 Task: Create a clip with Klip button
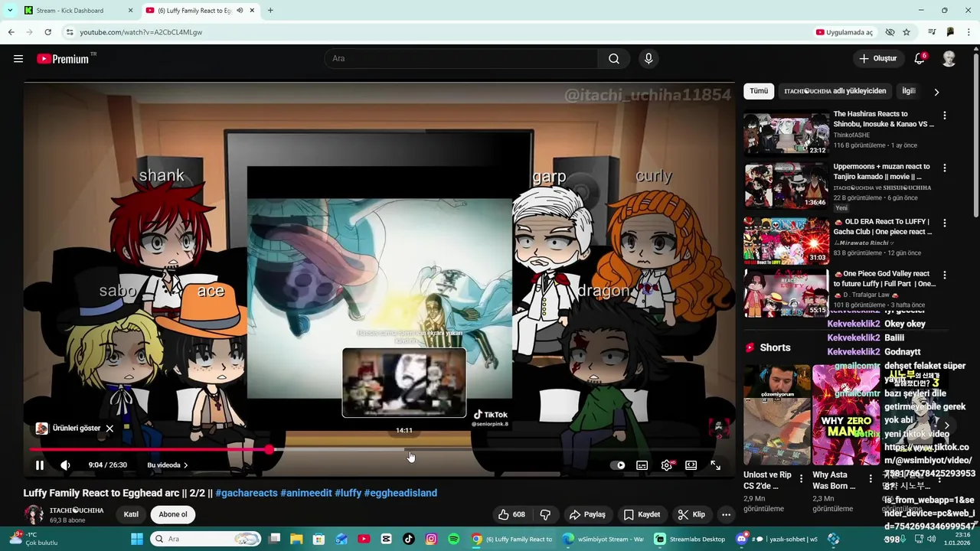(x=691, y=514)
